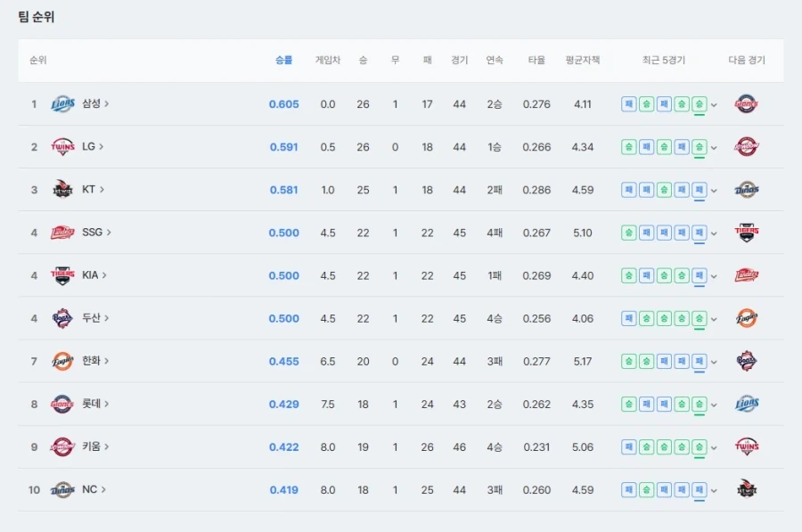Click the first recent-game badge in the LG row

click(x=628, y=147)
